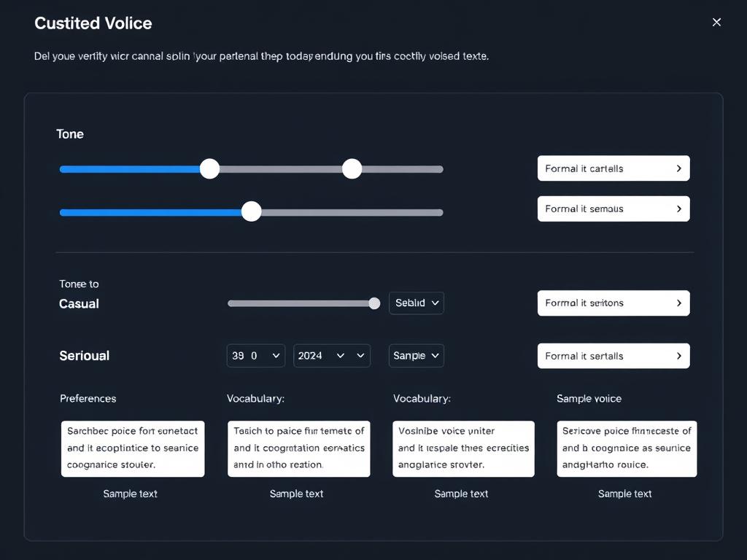Click the Tone heading
Image resolution: width=747 pixels, height=560 pixels.
click(70, 134)
